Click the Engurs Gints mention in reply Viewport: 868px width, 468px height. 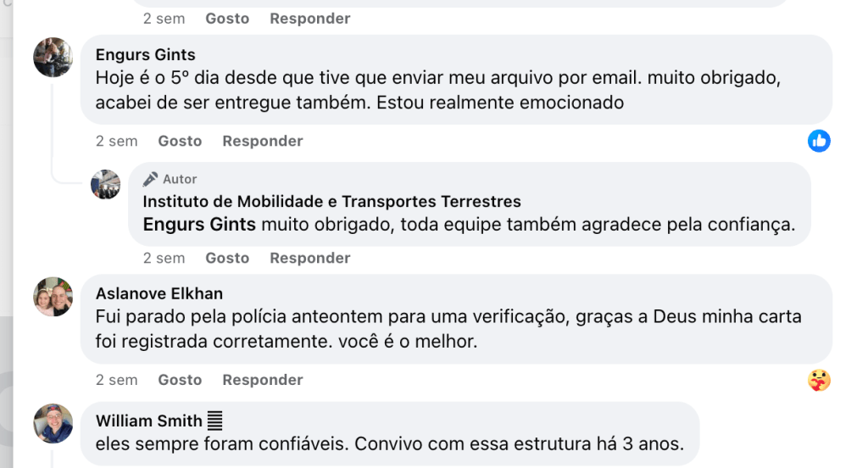[x=199, y=225]
